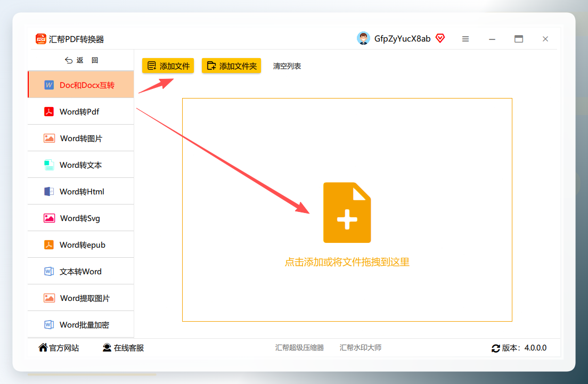
Task: Click the list icon on 添加文件 button
Action: 151,66
